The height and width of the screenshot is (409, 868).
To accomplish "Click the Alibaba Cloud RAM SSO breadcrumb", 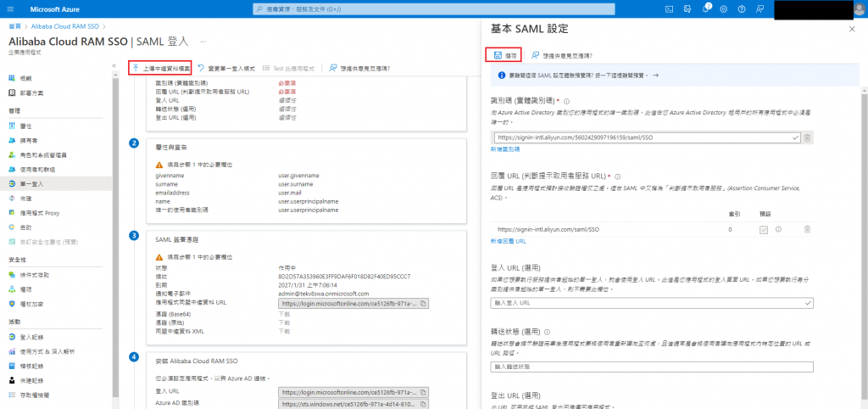I will point(65,26).
